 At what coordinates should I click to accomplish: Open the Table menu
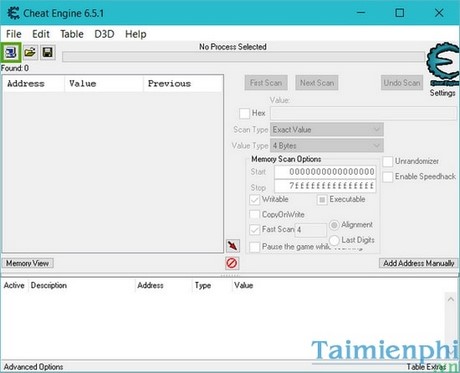coord(72,34)
